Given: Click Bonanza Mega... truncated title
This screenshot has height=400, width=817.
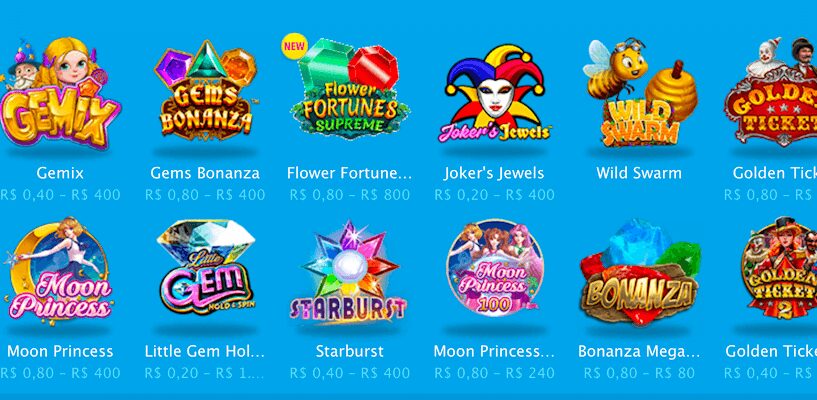Looking at the screenshot, I should tap(639, 352).
